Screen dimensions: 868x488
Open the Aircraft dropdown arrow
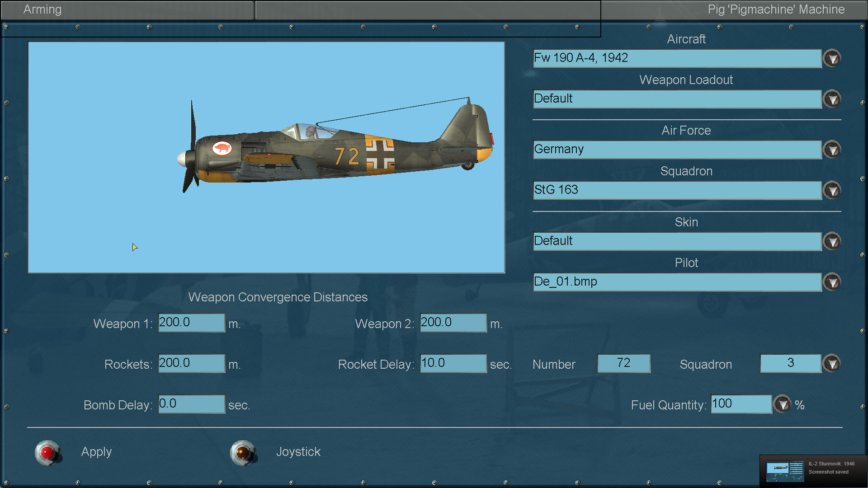click(832, 58)
